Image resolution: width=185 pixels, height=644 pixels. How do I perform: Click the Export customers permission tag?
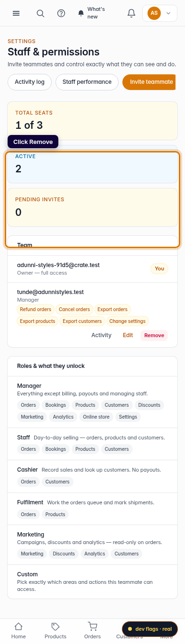click(82, 321)
